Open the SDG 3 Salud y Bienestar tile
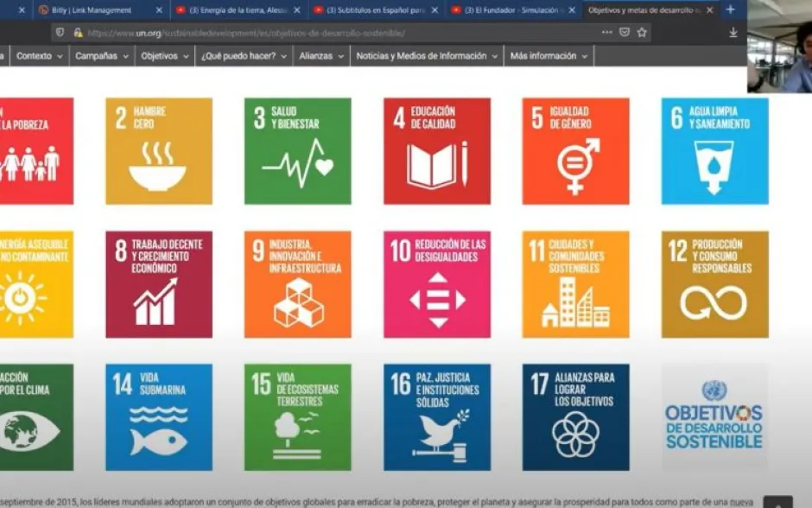Screen dimensions: 812x508 click(x=298, y=151)
